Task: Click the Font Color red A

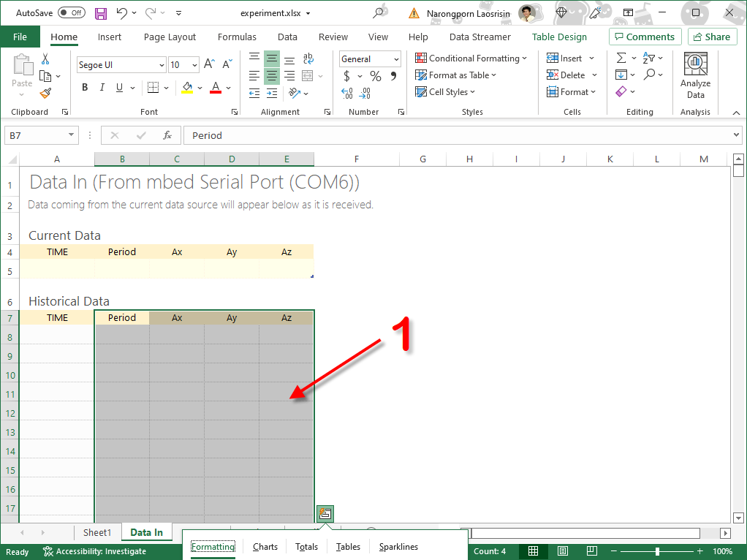Action: coord(216,88)
